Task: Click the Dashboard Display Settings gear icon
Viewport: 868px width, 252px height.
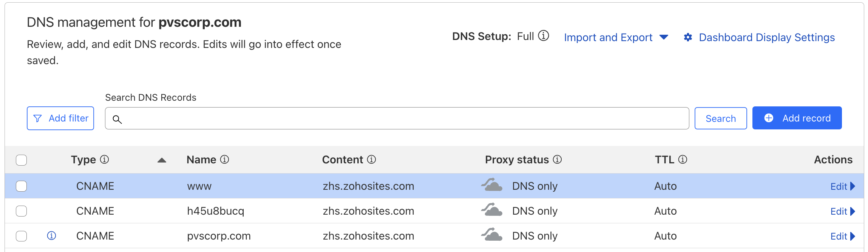Action: click(x=688, y=37)
